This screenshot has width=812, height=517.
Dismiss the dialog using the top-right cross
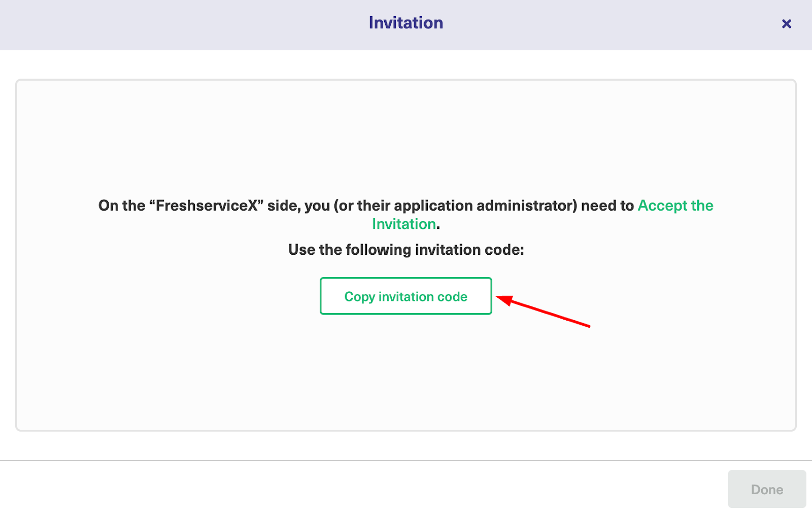[786, 23]
